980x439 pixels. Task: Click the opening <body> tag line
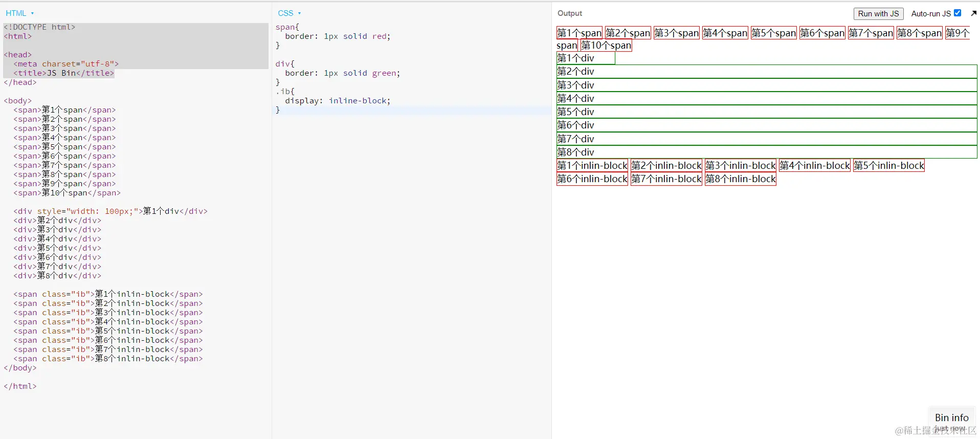point(18,101)
